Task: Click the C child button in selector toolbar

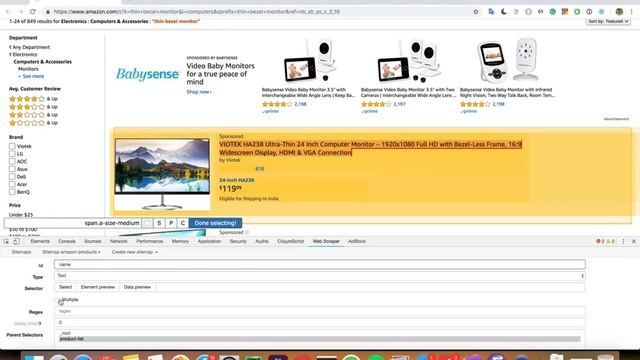Action: click(183, 223)
